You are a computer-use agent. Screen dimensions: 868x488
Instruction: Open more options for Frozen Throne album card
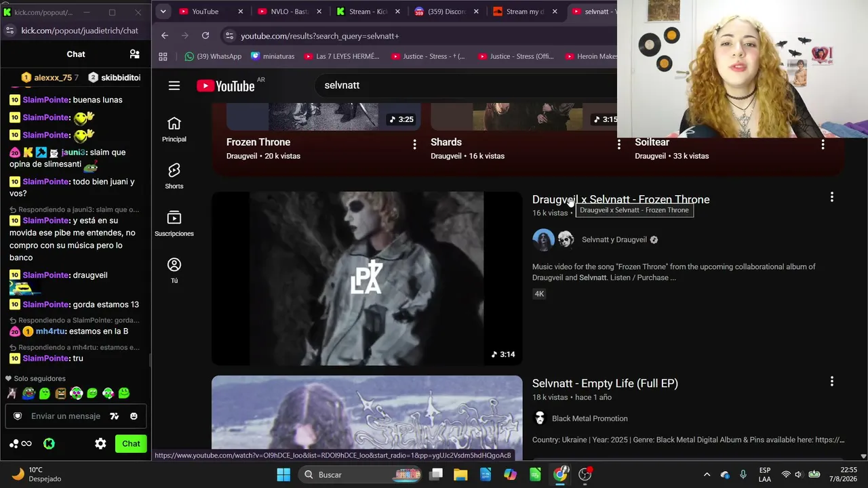pos(414,144)
